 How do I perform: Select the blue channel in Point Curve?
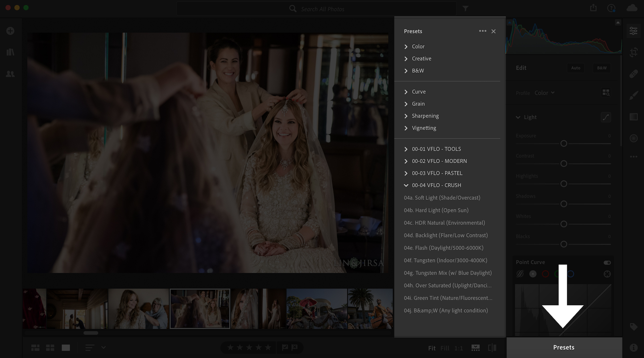pos(571,274)
